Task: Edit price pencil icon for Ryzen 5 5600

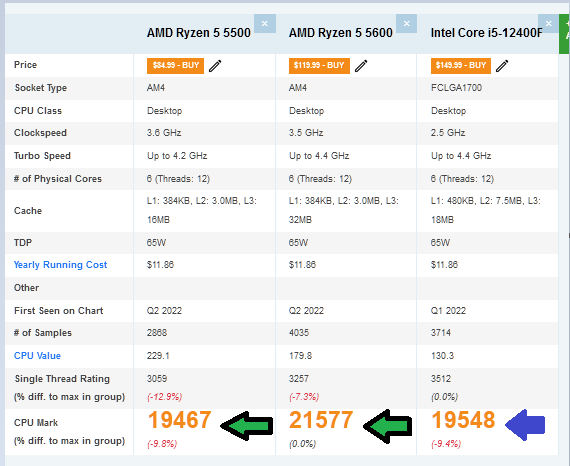Action: (x=361, y=66)
